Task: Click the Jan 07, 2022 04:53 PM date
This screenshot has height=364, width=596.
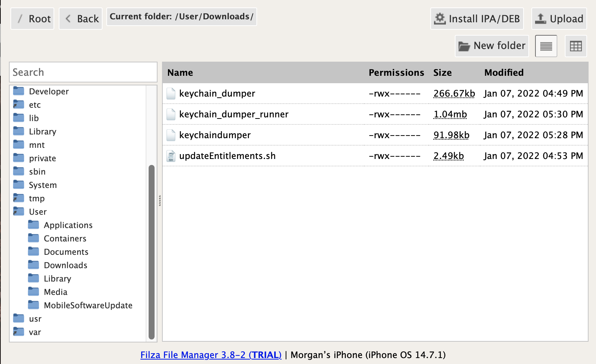Action: click(533, 156)
